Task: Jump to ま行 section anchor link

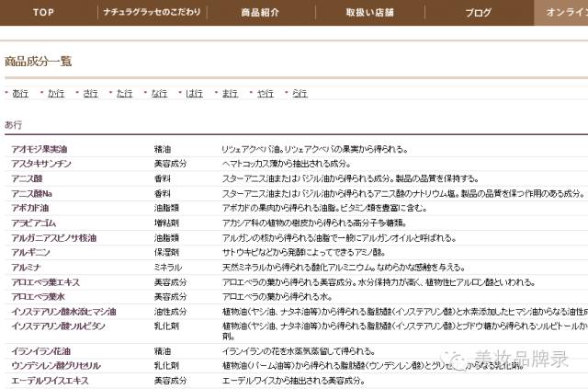Action: 229,94
